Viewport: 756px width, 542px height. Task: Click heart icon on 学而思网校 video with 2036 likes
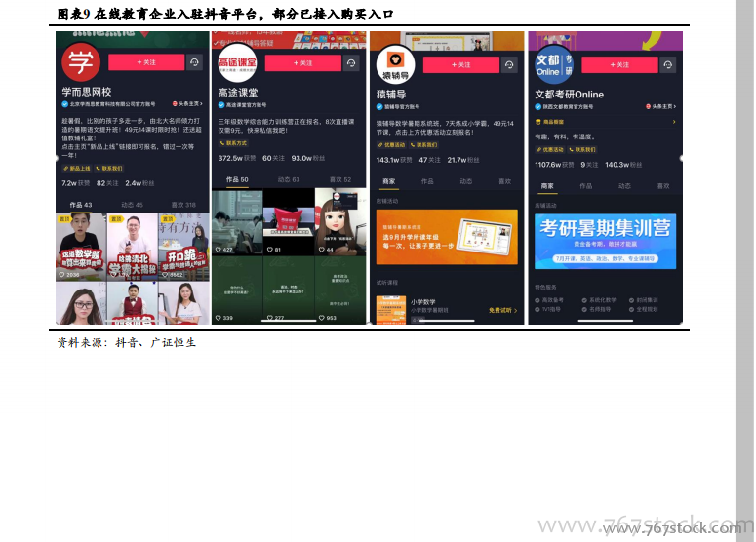pos(62,275)
